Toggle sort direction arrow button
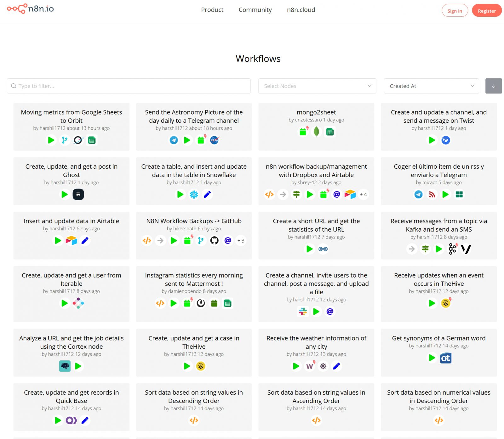This screenshot has height=439, width=504. 493,86
